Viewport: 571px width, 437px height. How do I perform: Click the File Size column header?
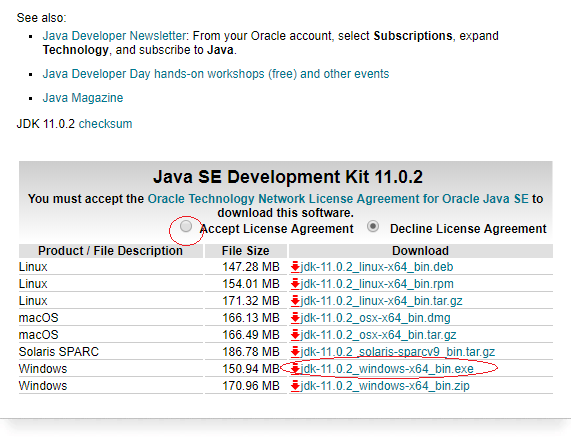point(246,251)
